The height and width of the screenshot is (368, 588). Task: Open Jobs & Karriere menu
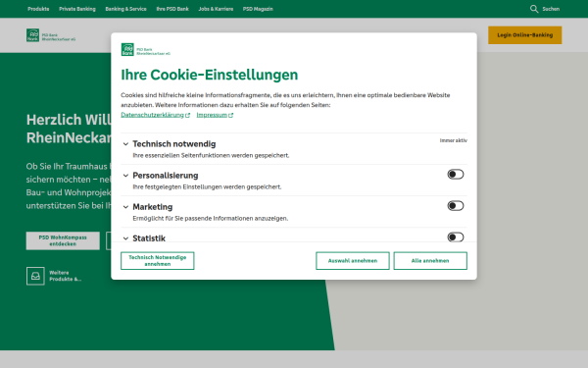pos(216,9)
